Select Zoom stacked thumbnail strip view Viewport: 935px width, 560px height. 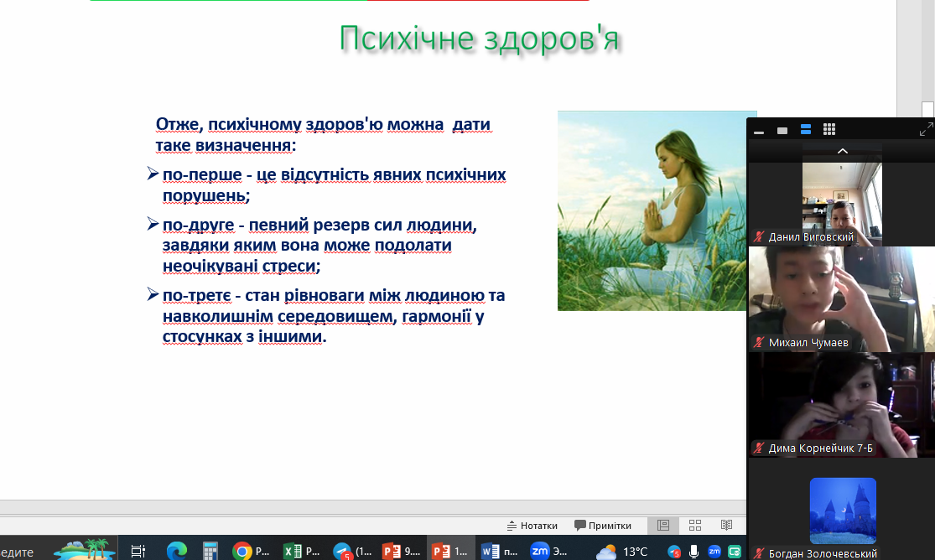click(806, 129)
